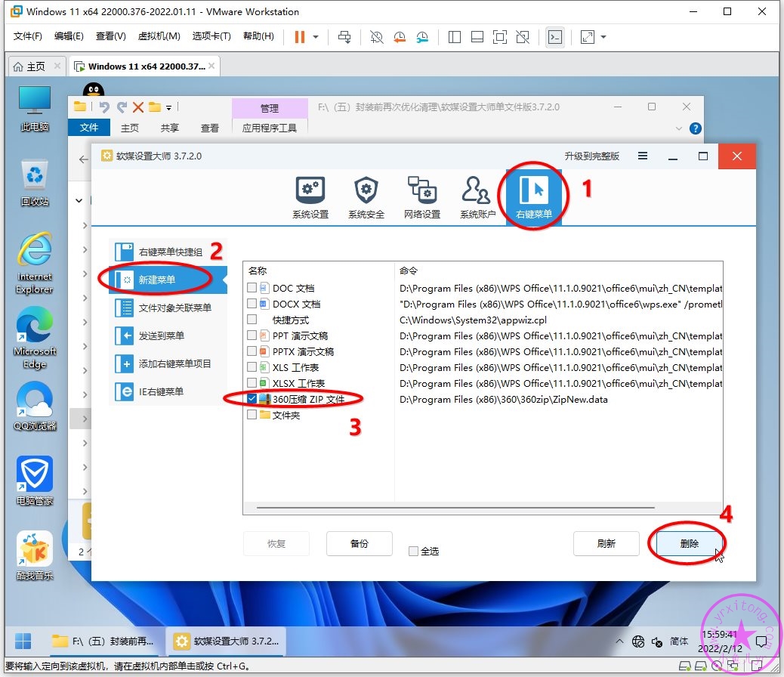Viewport: 784px width, 677px height.
Task: Select 发送到菜单 in the sidebar
Action: click(168, 335)
